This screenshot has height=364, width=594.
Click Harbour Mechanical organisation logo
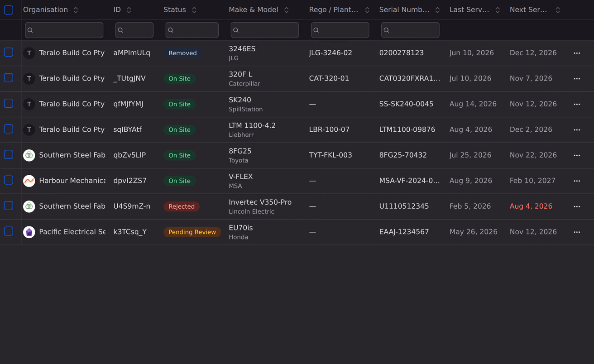[x=29, y=181]
